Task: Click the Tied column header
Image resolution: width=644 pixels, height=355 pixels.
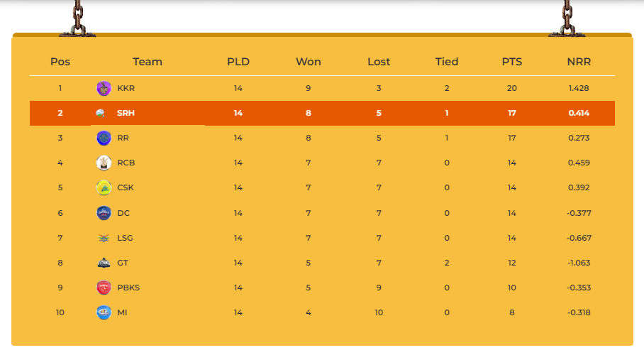Action: 446,62
